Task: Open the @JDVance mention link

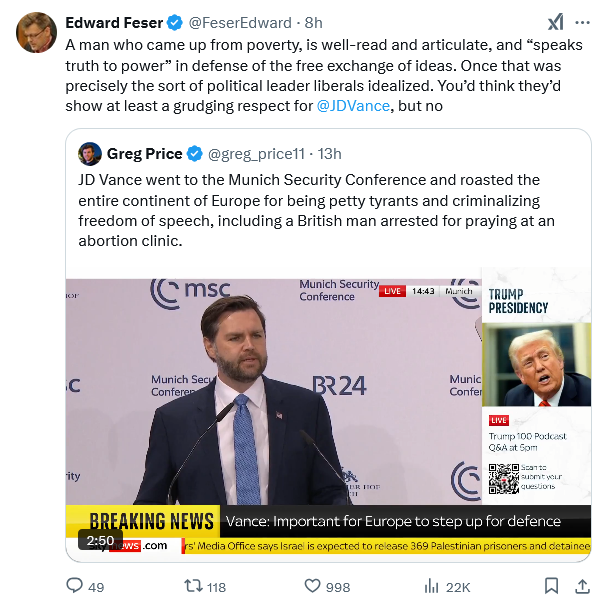Action: [x=354, y=104]
